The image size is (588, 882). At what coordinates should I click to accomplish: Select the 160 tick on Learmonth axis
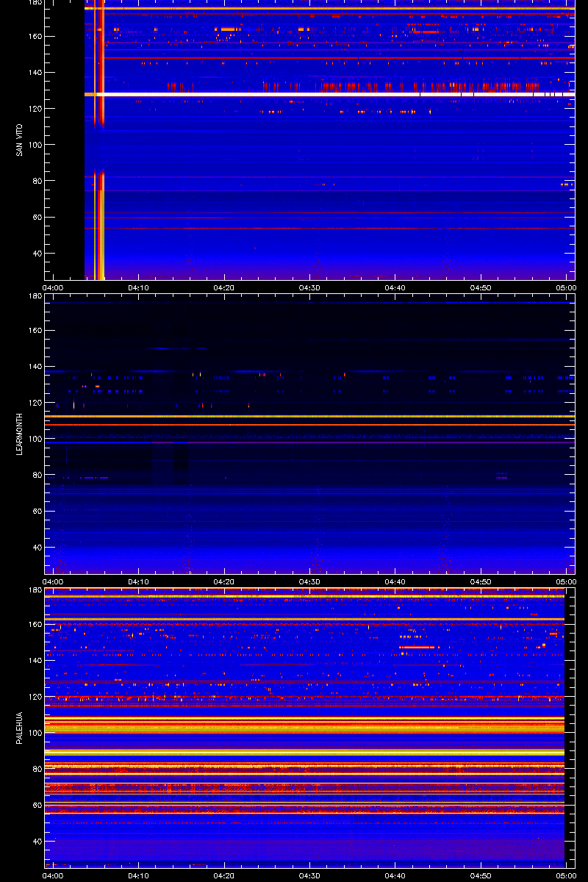pyautogui.click(x=35, y=330)
